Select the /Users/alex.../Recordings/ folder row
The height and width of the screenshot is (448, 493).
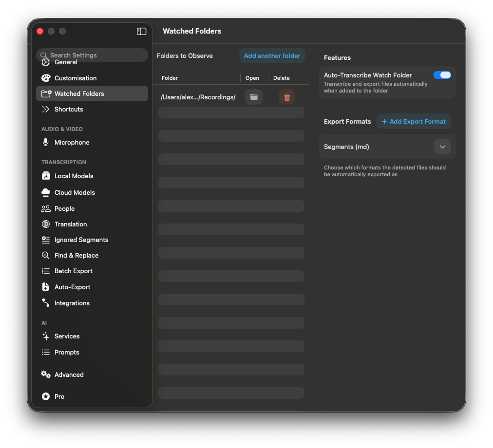[x=198, y=97]
